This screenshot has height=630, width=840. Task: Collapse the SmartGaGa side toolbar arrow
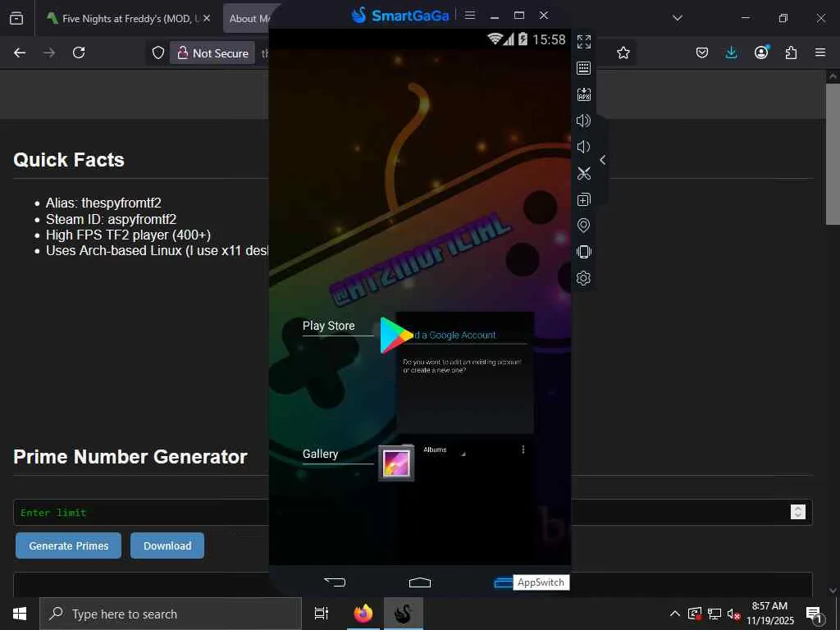pos(603,160)
